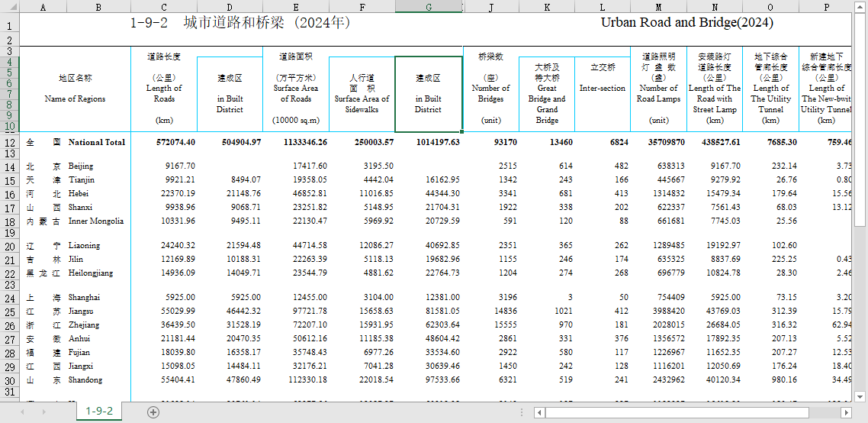Viewport: 868px width, 423px height.
Task: Select row 12 header
Action: pos(9,142)
